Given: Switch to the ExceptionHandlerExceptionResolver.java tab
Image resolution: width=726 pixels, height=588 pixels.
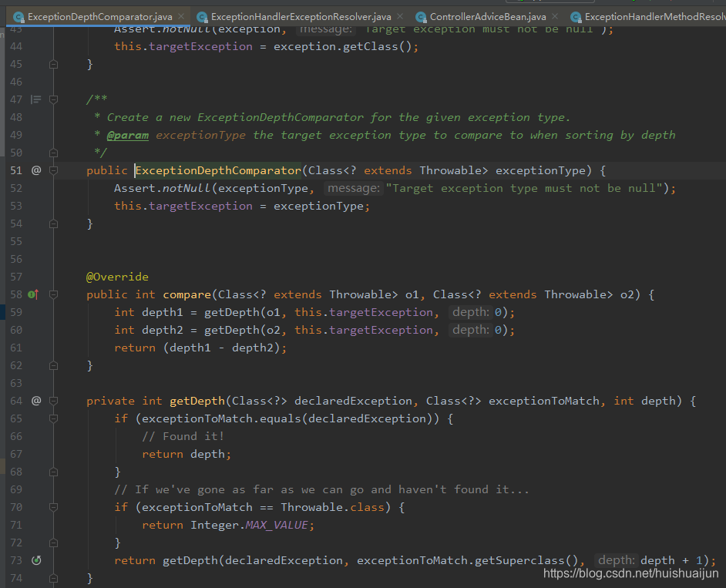Looking at the screenshot, I should point(277,15).
